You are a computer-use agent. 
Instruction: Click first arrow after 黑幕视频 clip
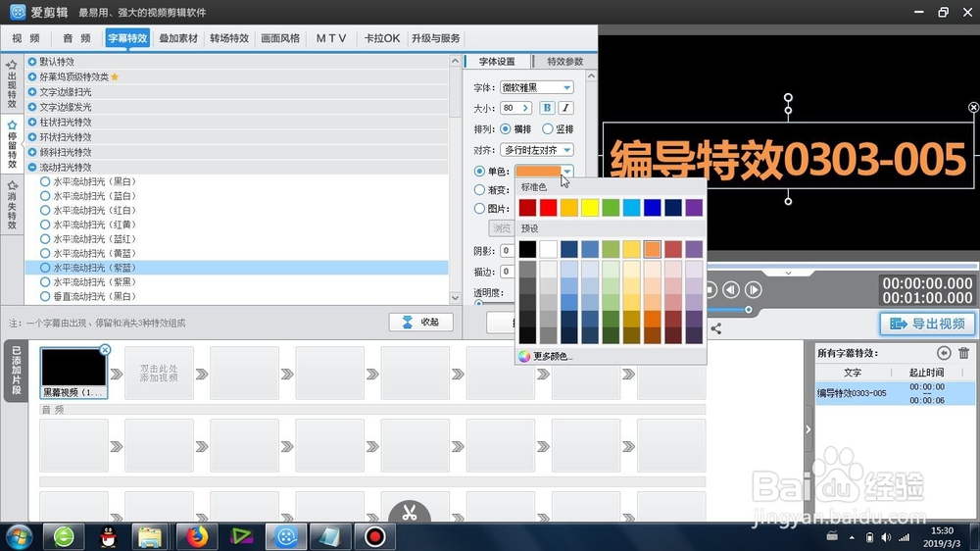(117, 374)
